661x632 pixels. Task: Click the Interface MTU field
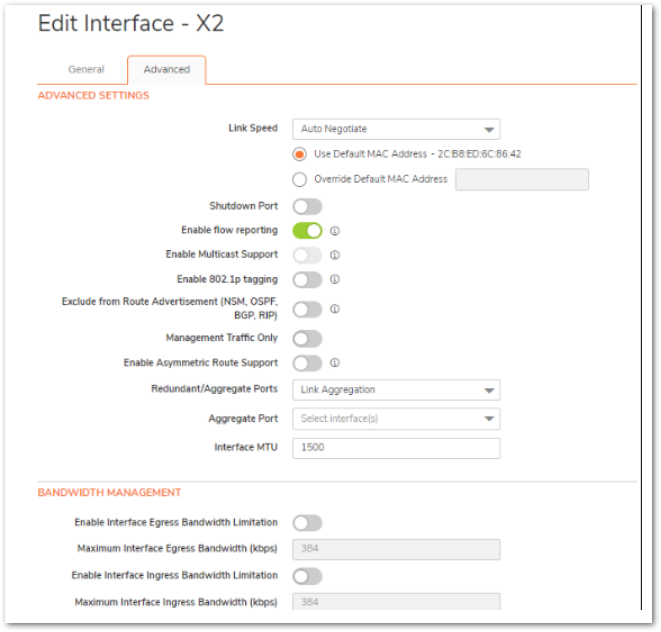tap(396, 448)
